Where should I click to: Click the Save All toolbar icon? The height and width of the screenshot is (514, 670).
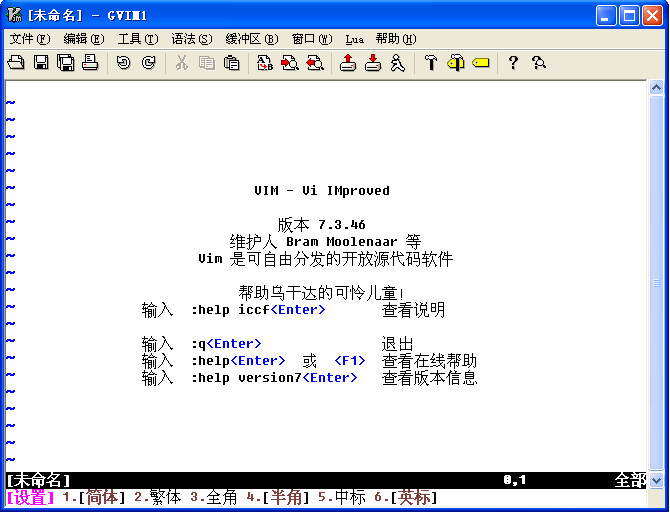(x=65, y=63)
